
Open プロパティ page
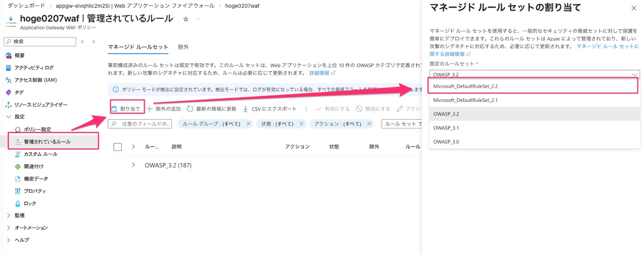click(30, 191)
